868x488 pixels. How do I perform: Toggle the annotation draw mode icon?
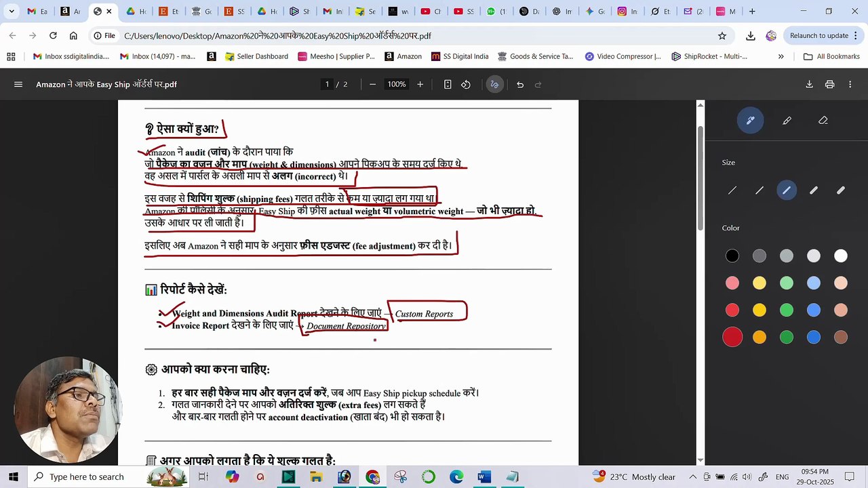pos(494,85)
